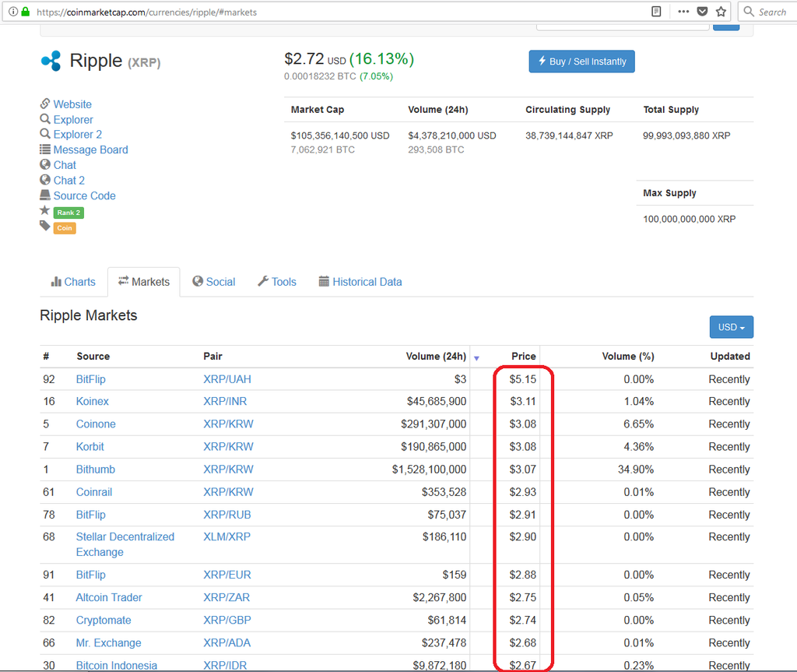
Task: Toggle reader view icon in the address bar
Action: (656, 11)
